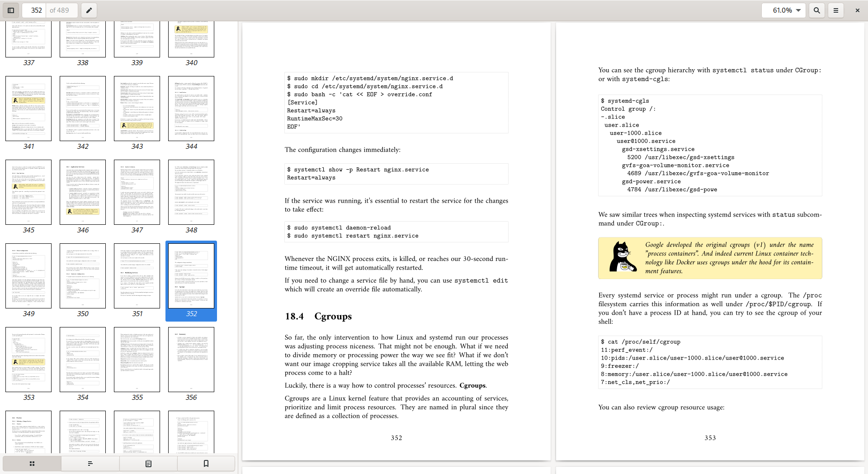
Task: Click the 'gsd-power.service' line
Action: pyautogui.click(x=651, y=181)
